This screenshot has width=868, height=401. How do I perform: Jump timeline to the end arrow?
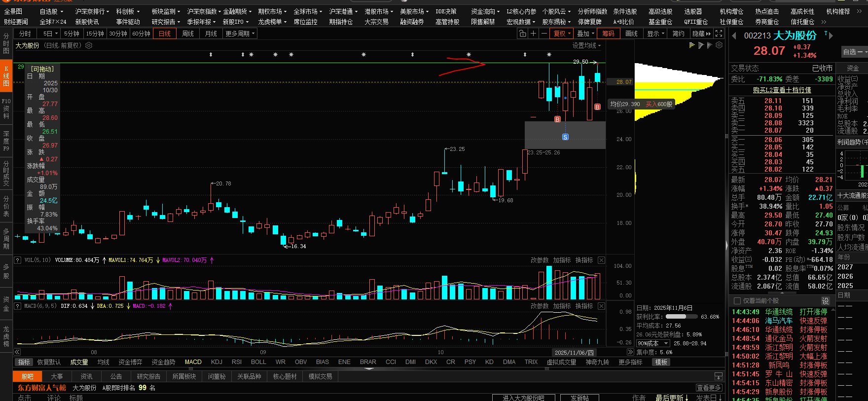[x=630, y=352]
